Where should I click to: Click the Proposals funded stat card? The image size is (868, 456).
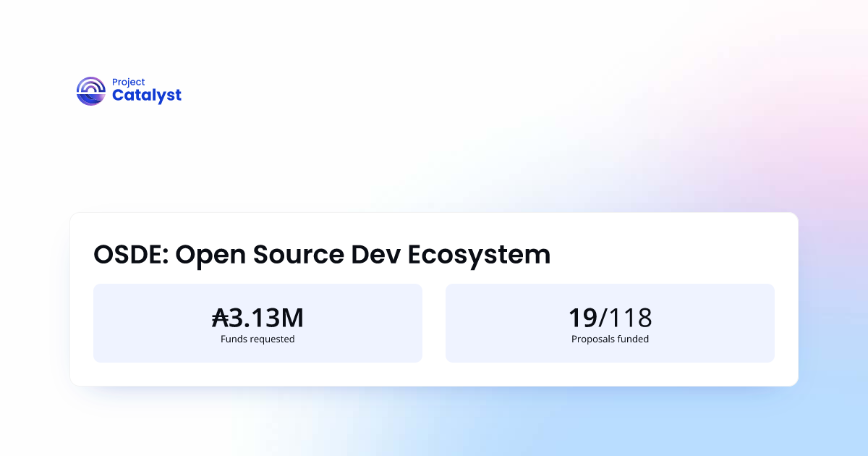610,322
